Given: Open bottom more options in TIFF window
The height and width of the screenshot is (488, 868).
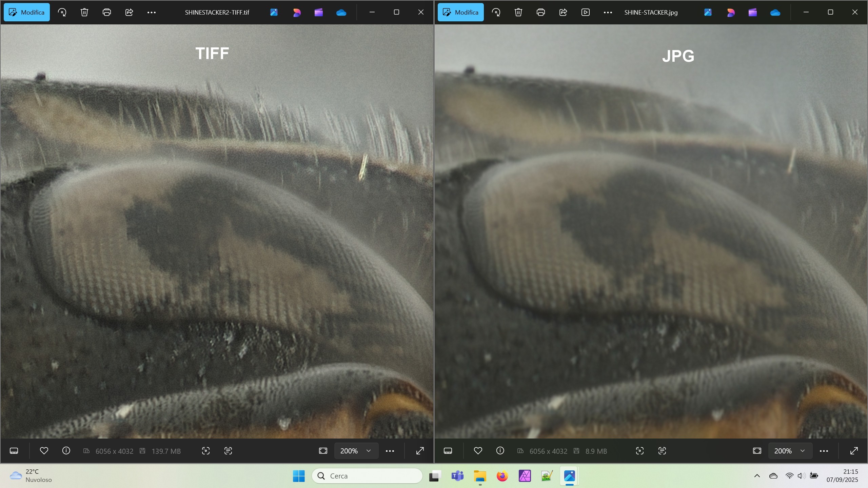Looking at the screenshot, I should pos(390,451).
